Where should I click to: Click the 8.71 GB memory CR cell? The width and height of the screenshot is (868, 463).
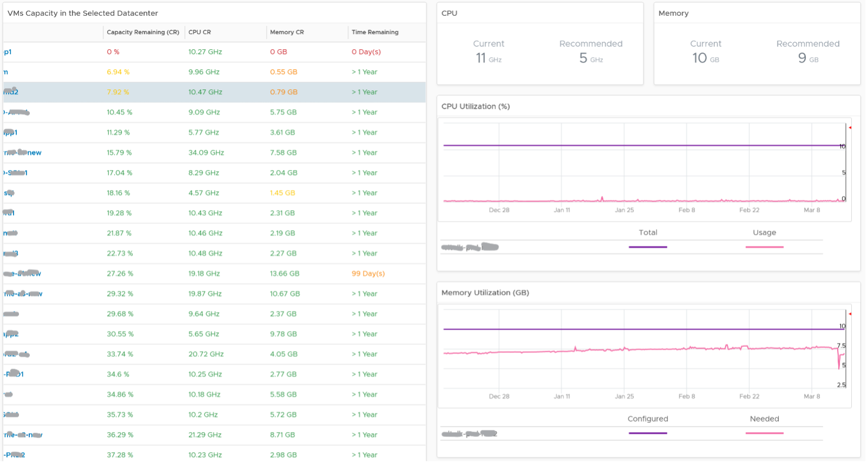(282, 435)
